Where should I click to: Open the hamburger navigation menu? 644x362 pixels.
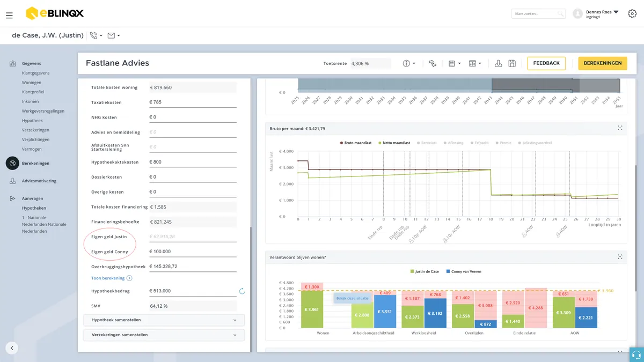coord(9,16)
